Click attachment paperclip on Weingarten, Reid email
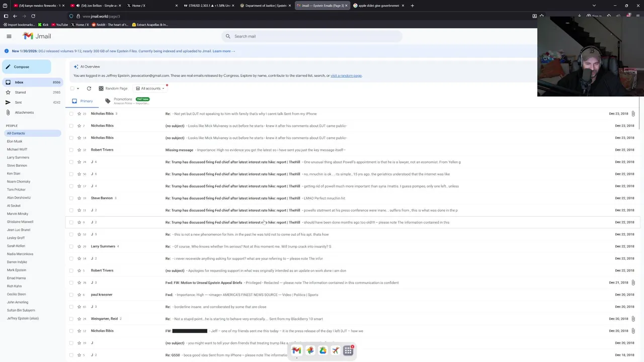Viewport: 644px width, 362px height. click(633, 319)
